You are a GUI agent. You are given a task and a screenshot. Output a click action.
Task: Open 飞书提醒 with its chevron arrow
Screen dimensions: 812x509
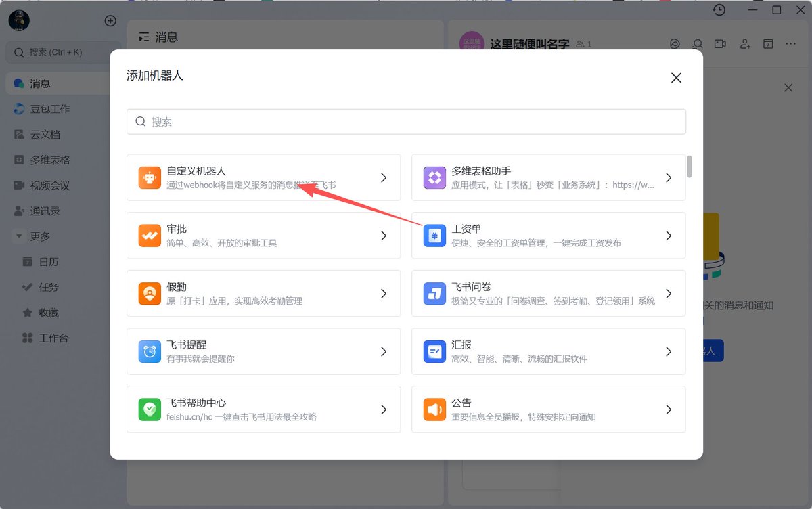pyautogui.click(x=383, y=351)
